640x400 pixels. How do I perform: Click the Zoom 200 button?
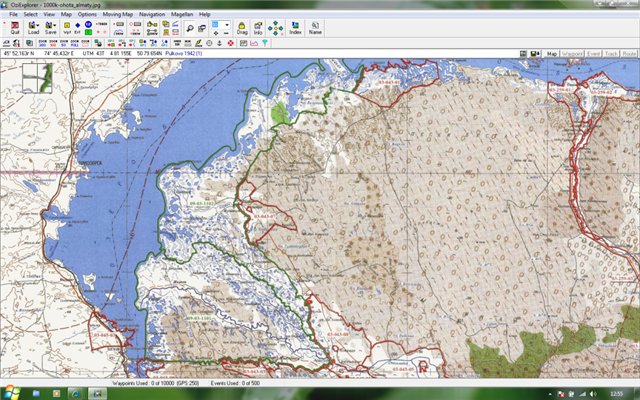[x=42, y=43]
